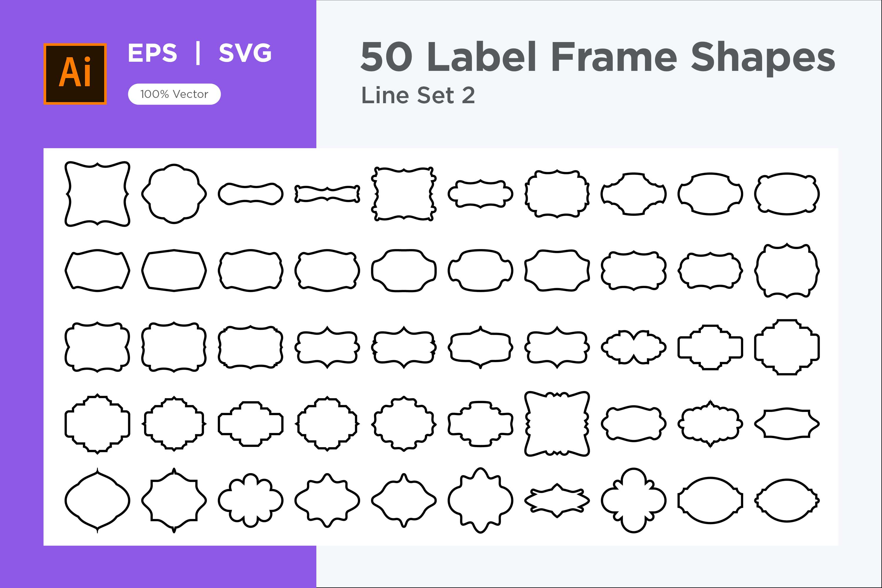The image size is (882, 588).
Task: Click the EPS format label
Action: click(152, 53)
